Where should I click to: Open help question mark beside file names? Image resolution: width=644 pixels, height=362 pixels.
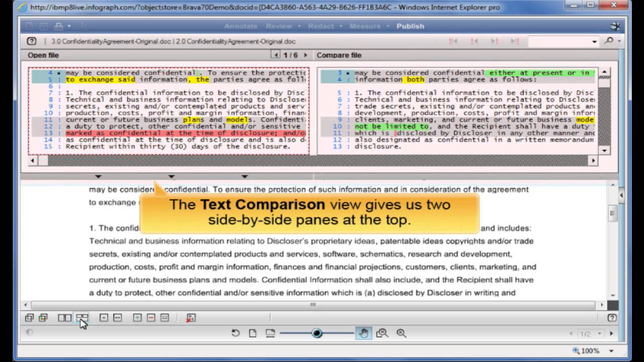pyautogui.click(x=32, y=41)
